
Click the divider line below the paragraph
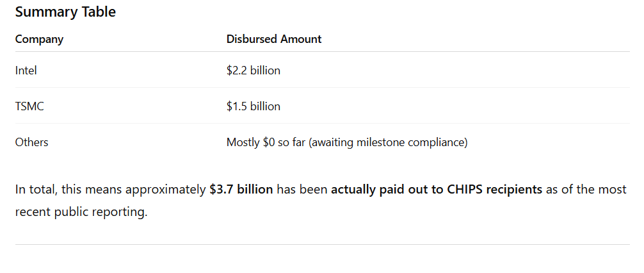click(322, 244)
